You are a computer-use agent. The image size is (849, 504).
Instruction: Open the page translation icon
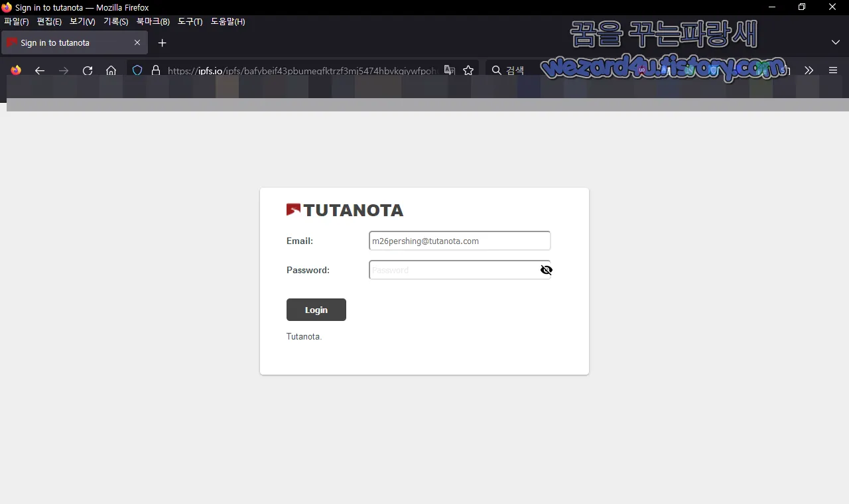pyautogui.click(x=449, y=70)
